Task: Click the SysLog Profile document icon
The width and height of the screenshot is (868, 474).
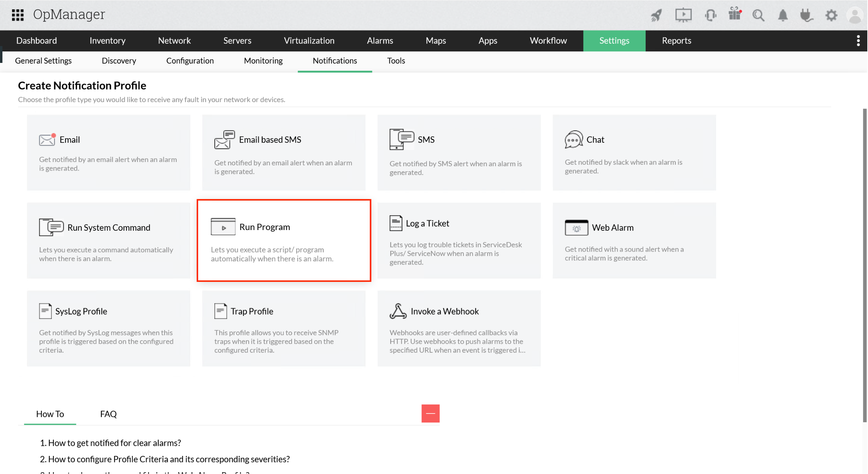Action: 45,311
